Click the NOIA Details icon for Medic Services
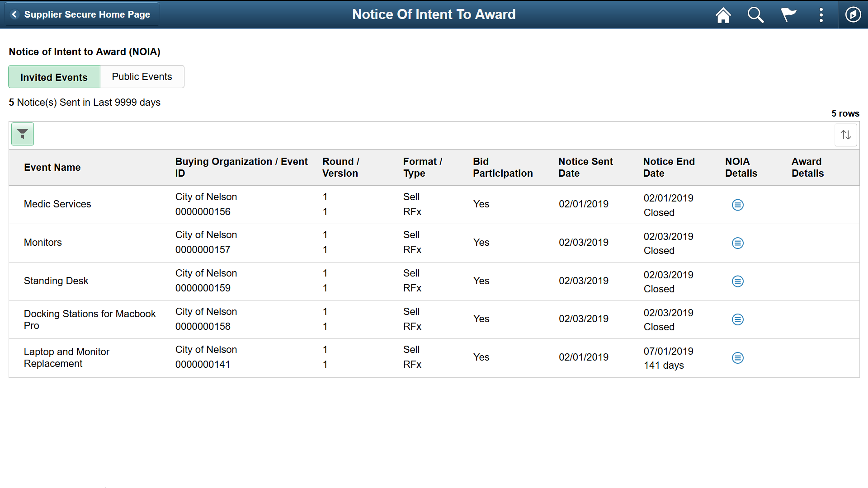The image size is (868, 488). [x=738, y=204]
